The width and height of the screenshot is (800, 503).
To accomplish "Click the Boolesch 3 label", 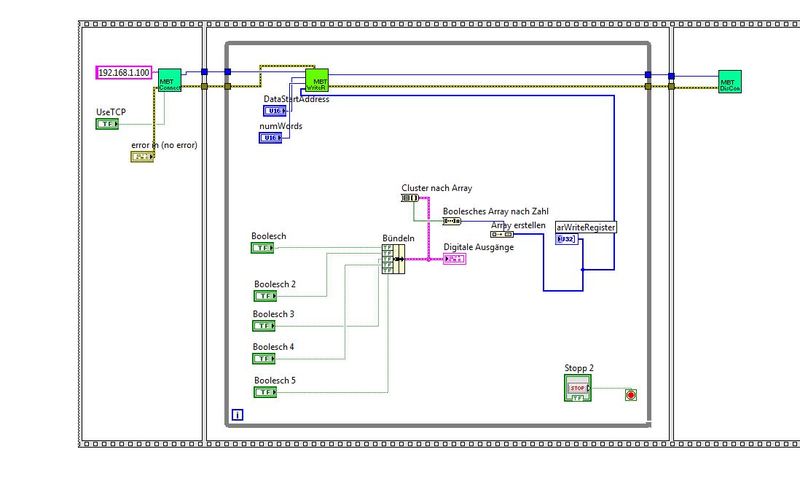I will pyautogui.click(x=273, y=314).
